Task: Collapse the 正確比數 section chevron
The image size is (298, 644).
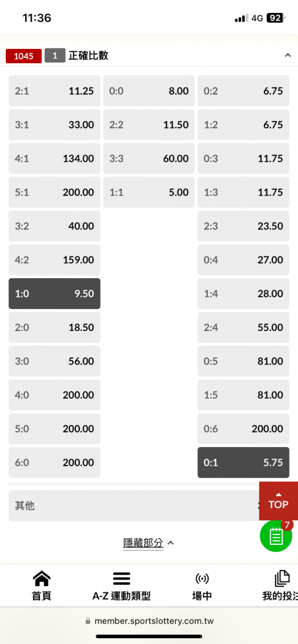Action: (x=287, y=55)
